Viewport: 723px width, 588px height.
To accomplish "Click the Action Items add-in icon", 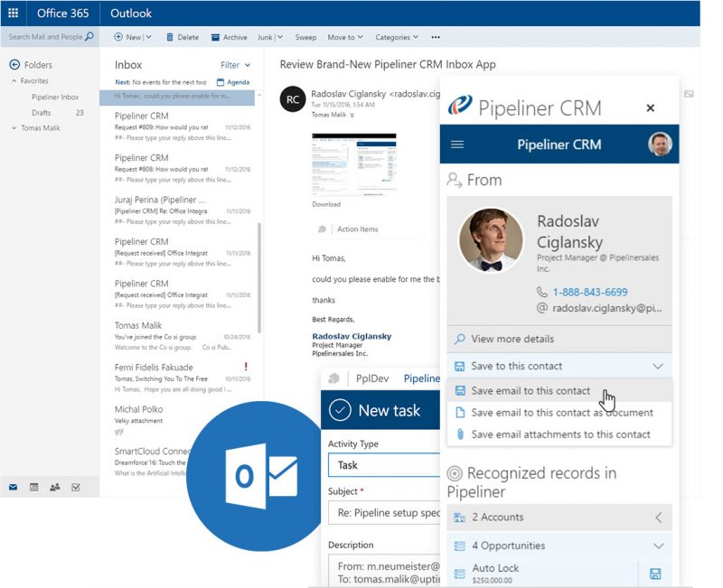I will click(322, 229).
